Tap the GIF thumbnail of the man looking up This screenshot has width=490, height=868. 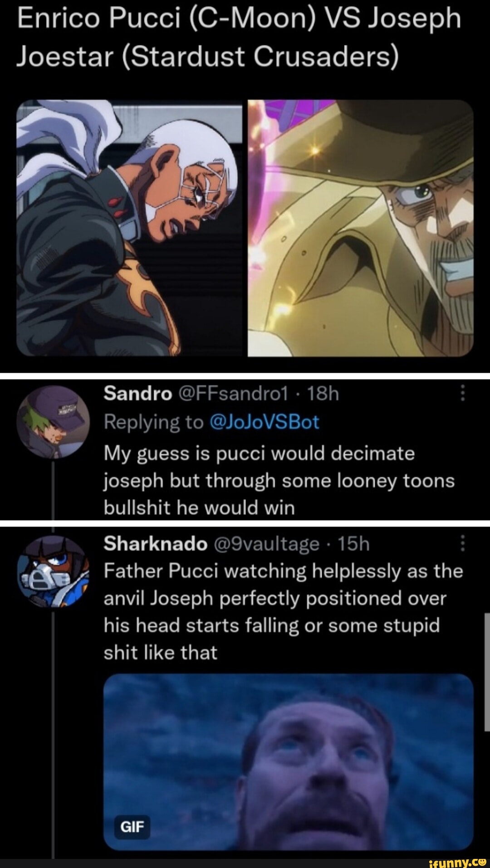(295, 762)
